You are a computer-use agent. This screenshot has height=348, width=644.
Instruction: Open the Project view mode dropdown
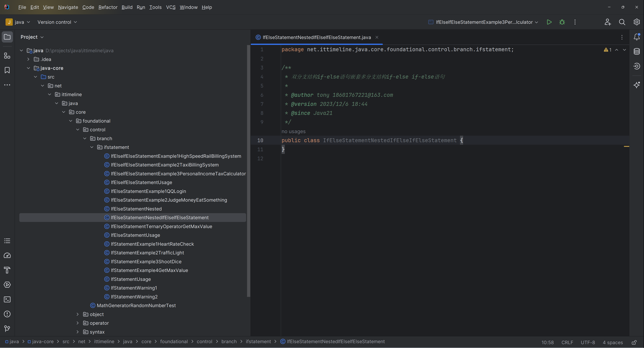(x=32, y=37)
